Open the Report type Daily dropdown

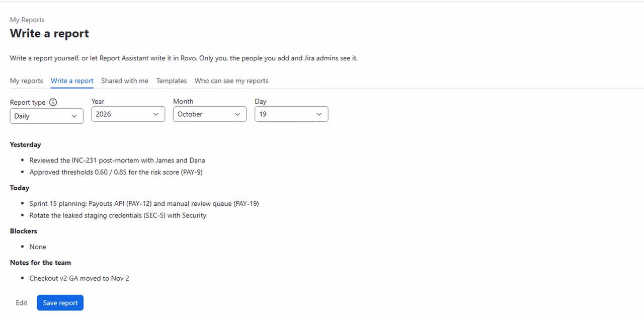point(47,116)
